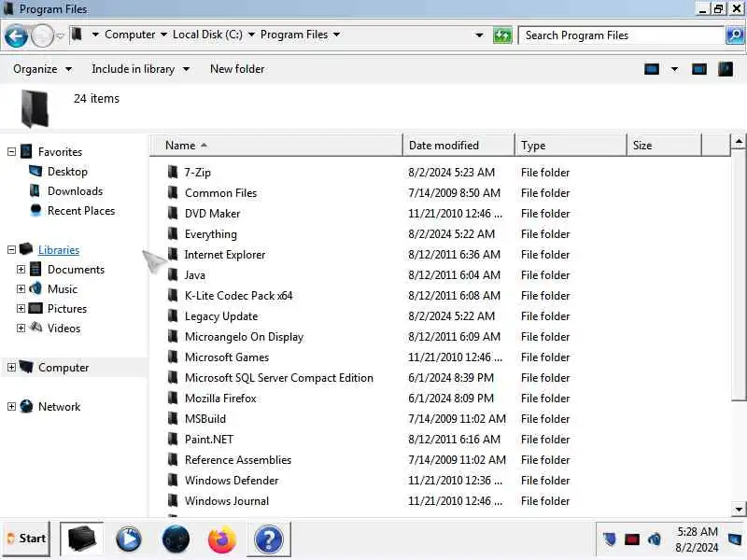The image size is (747, 560).
Task: Click the Start button
Action: (x=26, y=539)
